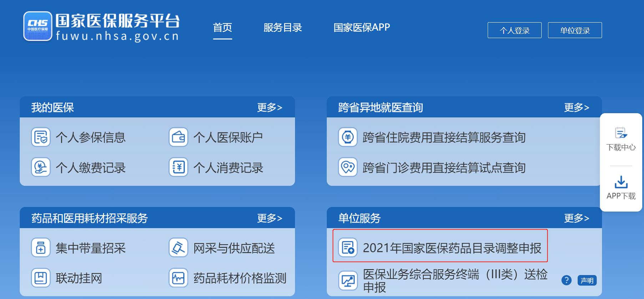Expand 更多> in 我的医保 panel

tap(270, 107)
